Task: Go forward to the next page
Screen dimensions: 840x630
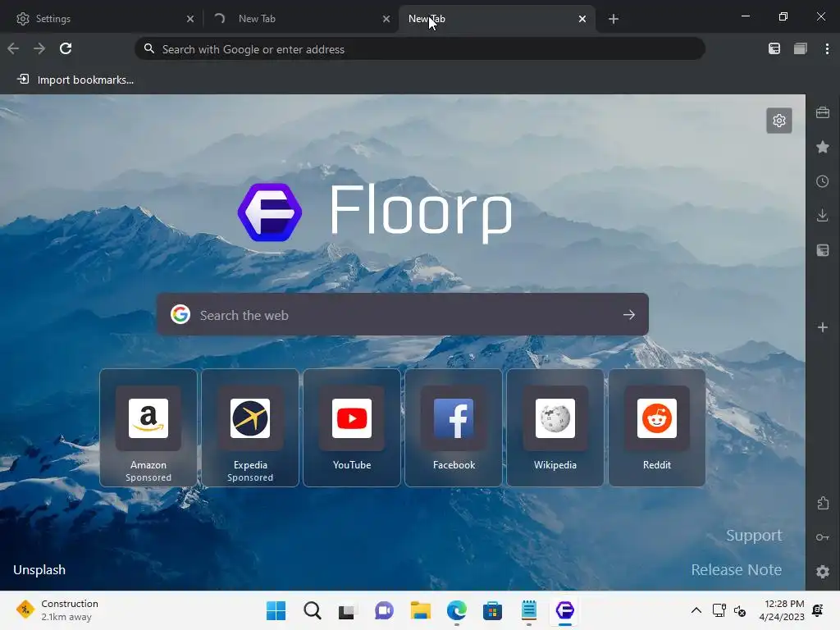Action: (x=39, y=48)
